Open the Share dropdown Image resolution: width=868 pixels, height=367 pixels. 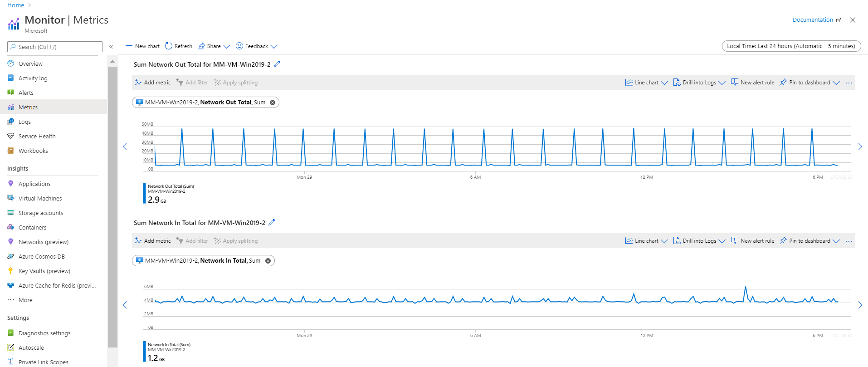[x=214, y=46]
